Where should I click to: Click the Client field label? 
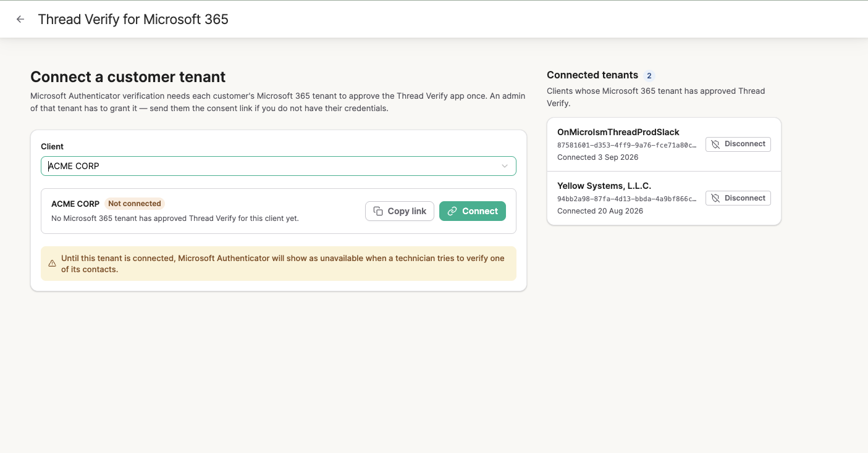pos(53,146)
